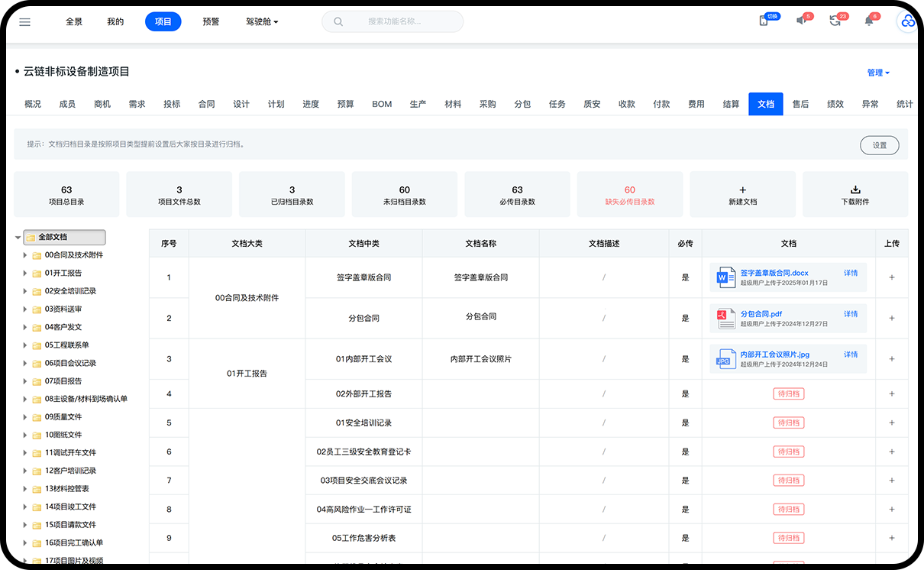Screen dimensions: 924x570
Task: Open the cloud avatar icon
Action: coord(907,21)
